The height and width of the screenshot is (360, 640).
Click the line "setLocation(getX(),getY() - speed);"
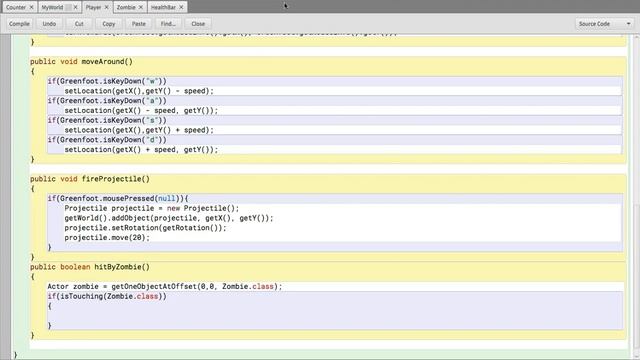pos(139,91)
